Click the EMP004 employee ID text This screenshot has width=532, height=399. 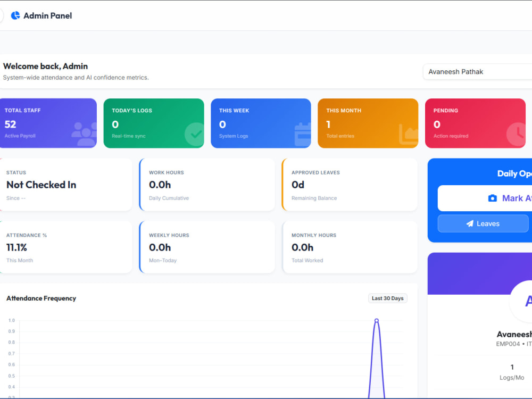[508, 344]
